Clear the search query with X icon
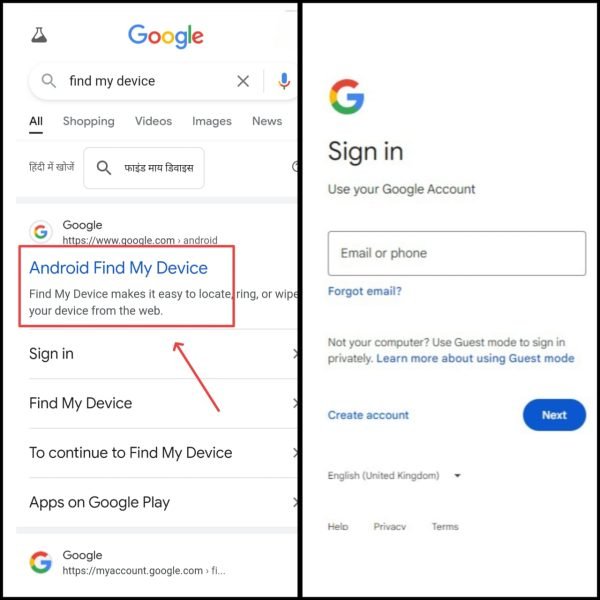The height and width of the screenshot is (600, 600). pyautogui.click(x=243, y=81)
